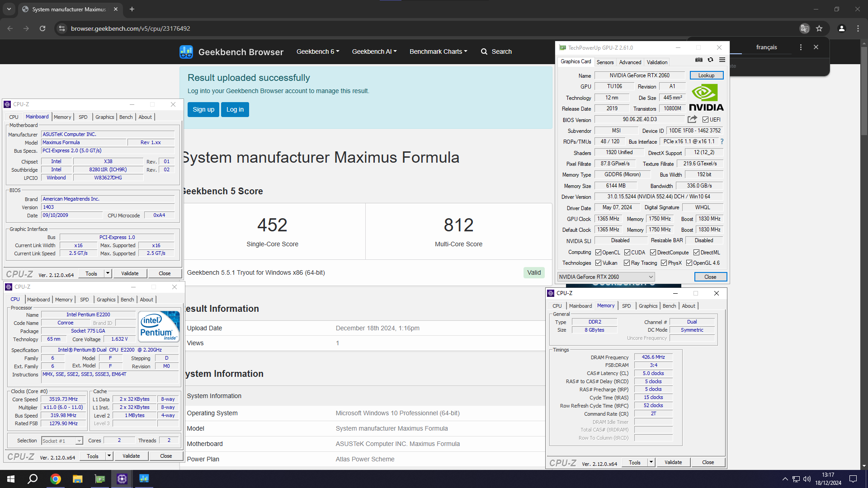Open the browser tab search chevron
Image resolution: width=868 pixels, height=488 pixels.
(9, 9)
